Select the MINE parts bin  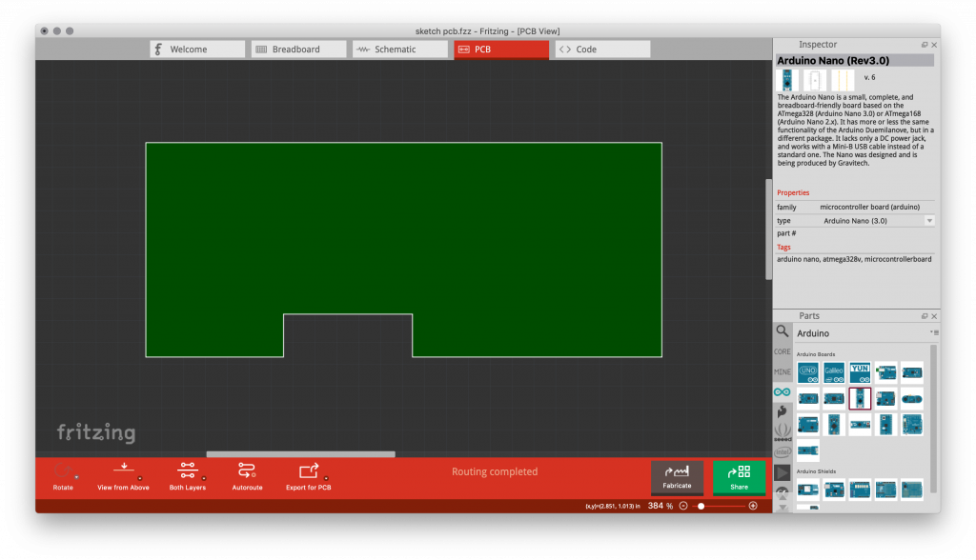783,371
